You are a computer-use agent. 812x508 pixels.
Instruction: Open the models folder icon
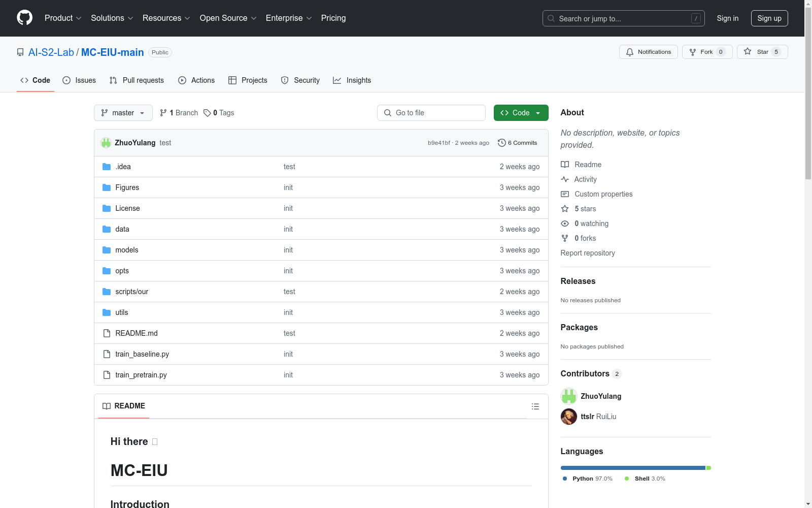[x=107, y=250]
